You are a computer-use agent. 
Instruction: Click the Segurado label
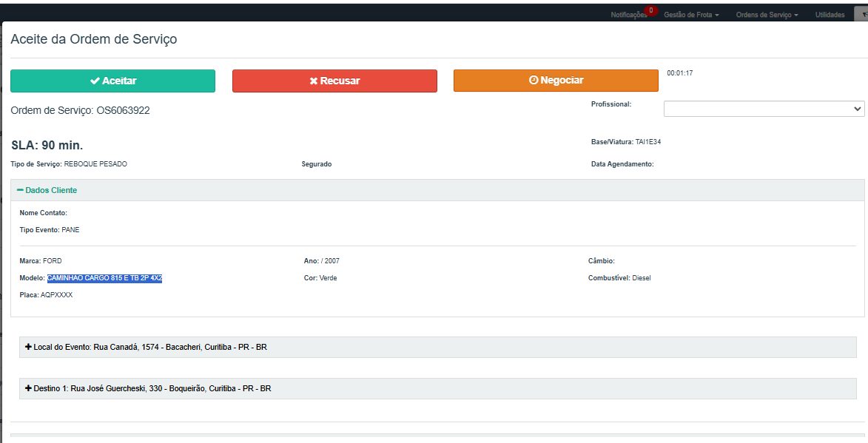pyautogui.click(x=317, y=164)
